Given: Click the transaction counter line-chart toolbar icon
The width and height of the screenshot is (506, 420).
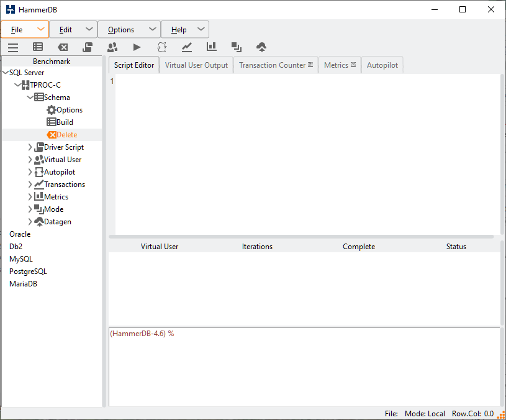Looking at the screenshot, I should click(x=187, y=47).
